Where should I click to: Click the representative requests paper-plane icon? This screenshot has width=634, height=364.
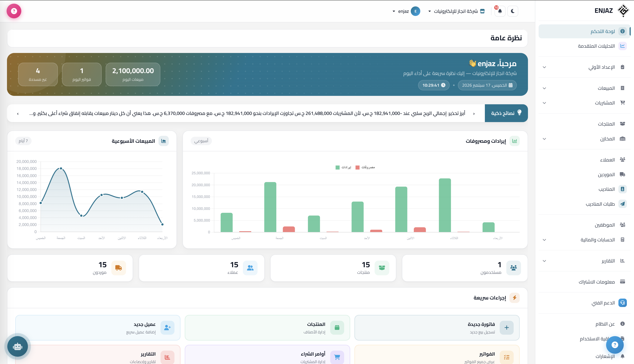click(622, 204)
